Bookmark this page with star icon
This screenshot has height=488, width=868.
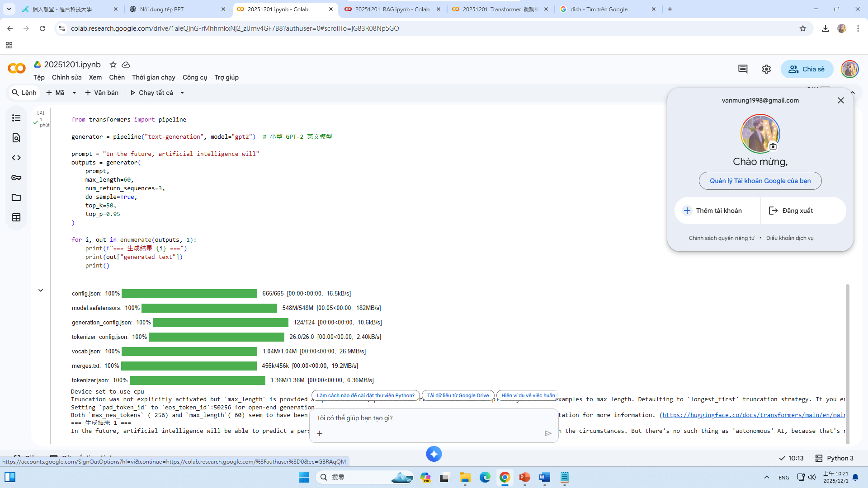803,28
